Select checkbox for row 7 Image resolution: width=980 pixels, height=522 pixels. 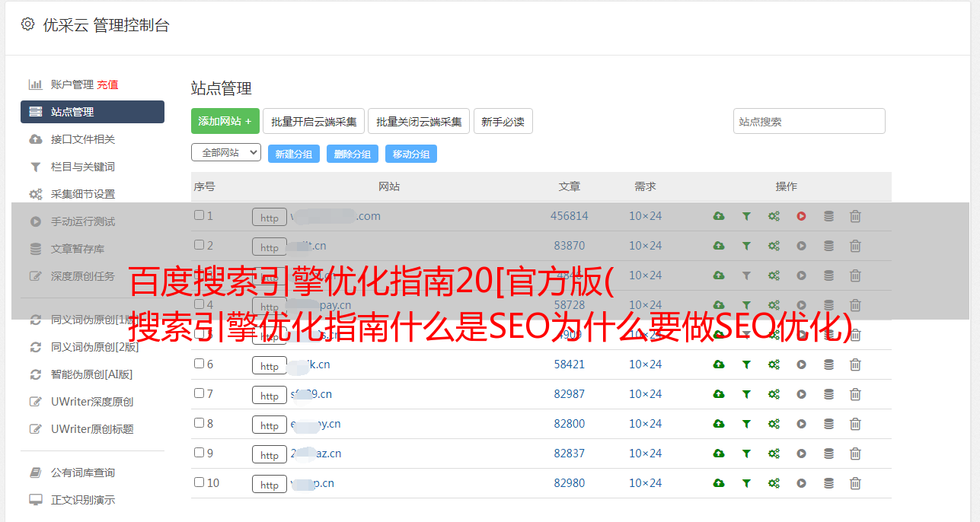click(x=199, y=393)
